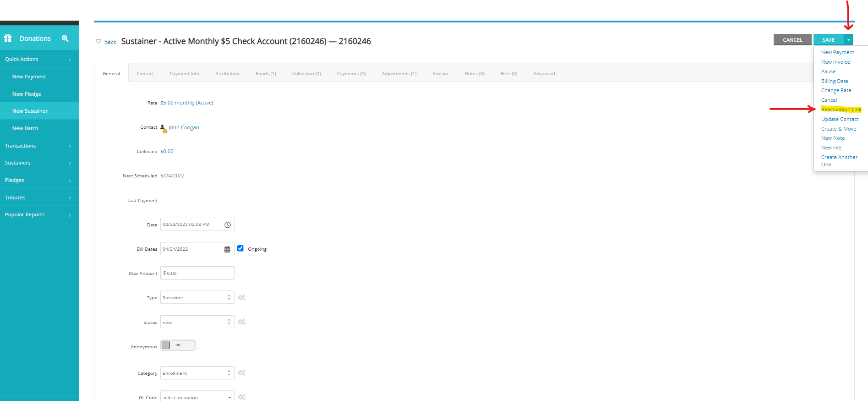The width and height of the screenshot is (868, 401).
Task: Click New Pledge in the sidebar
Action: point(39,94)
